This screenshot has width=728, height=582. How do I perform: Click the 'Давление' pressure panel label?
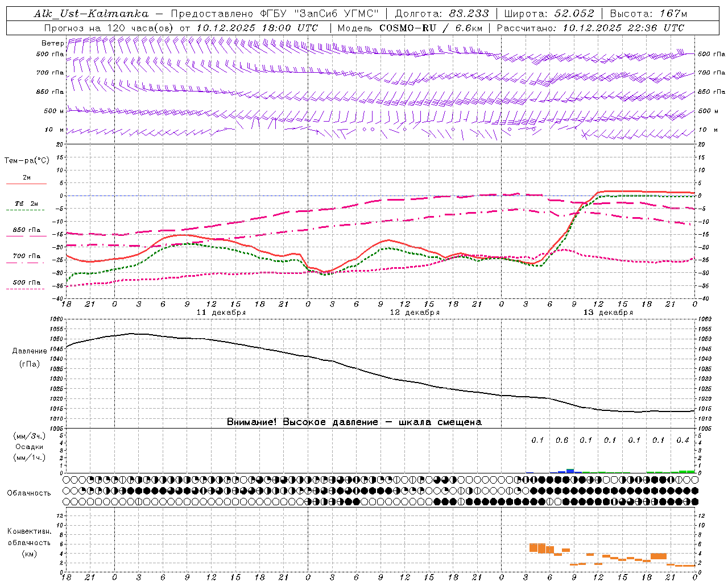coord(30,351)
